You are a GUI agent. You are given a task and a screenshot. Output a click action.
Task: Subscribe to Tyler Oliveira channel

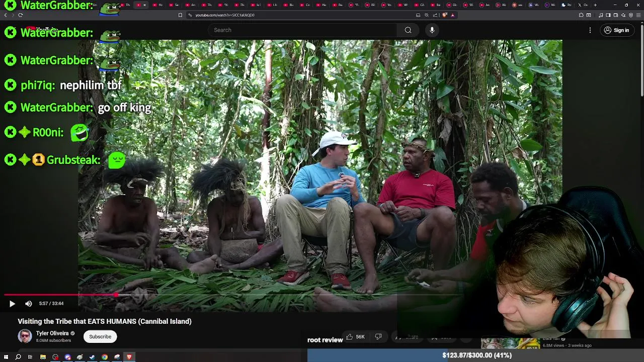point(100,336)
